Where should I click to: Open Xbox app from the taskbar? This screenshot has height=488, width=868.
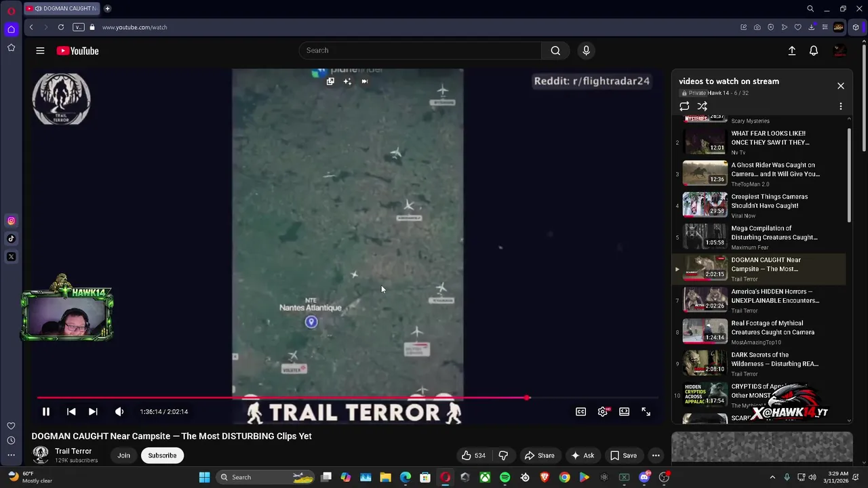(485, 477)
